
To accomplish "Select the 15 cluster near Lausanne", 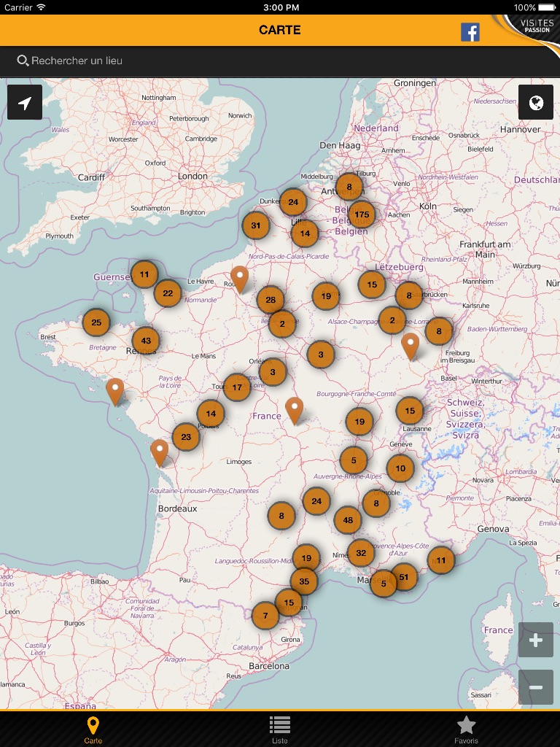I will click(410, 410).
